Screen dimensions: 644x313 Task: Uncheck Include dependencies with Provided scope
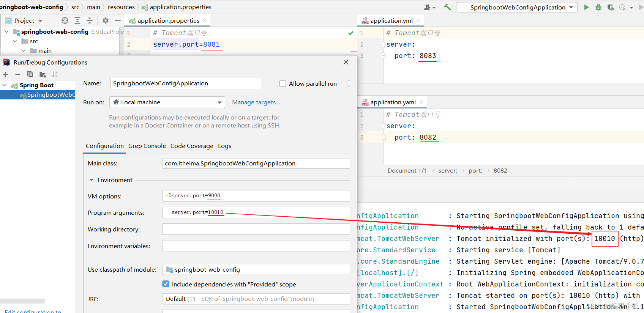click(x=166, y=284)
